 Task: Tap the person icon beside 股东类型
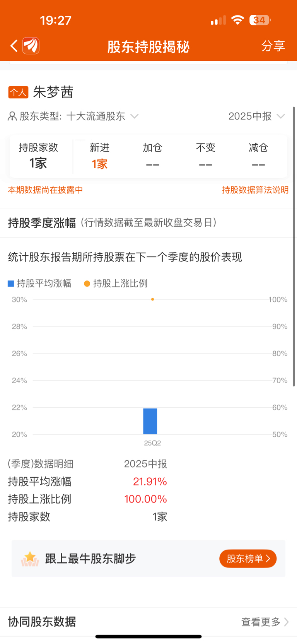point(12,116)
